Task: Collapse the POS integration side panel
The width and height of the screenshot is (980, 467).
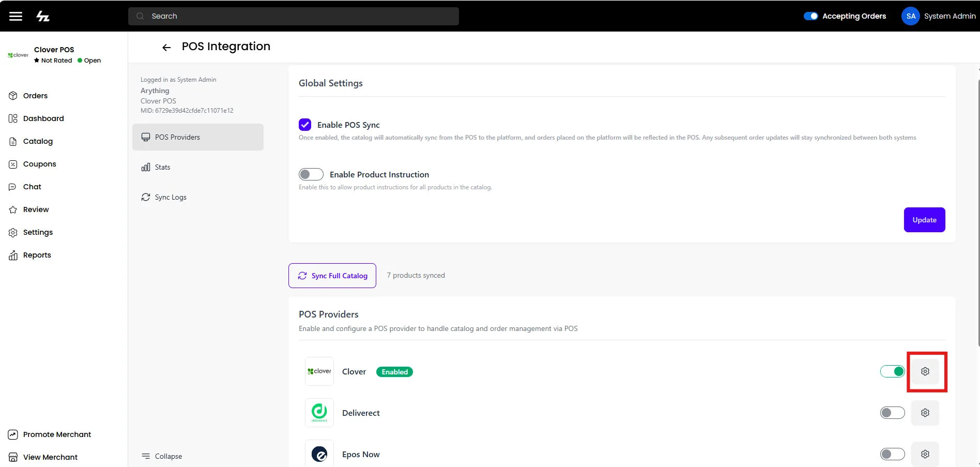Action: [x=162, y=456]
